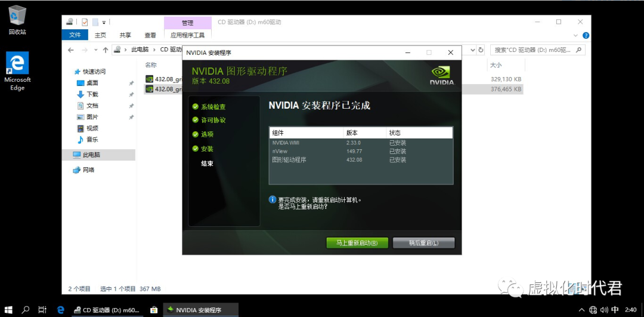
Task: Open the 应用程序工具 ribbon tab
Action: click(187, 35)
